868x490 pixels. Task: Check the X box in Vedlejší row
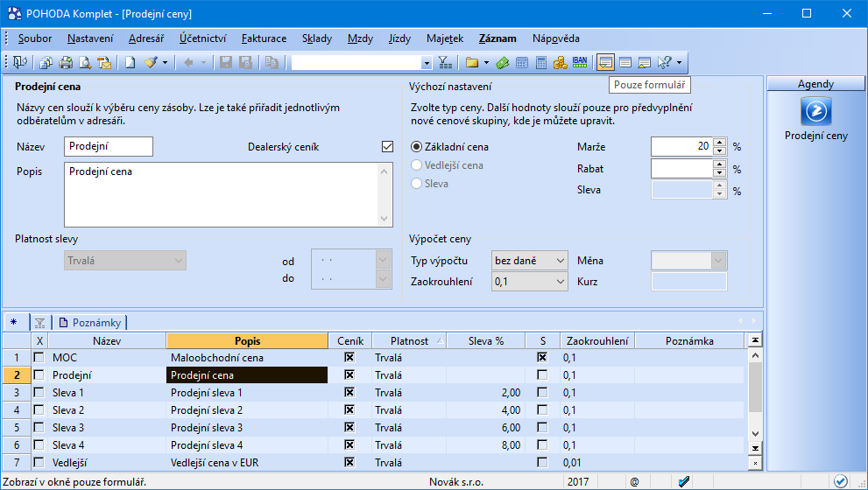39,462
